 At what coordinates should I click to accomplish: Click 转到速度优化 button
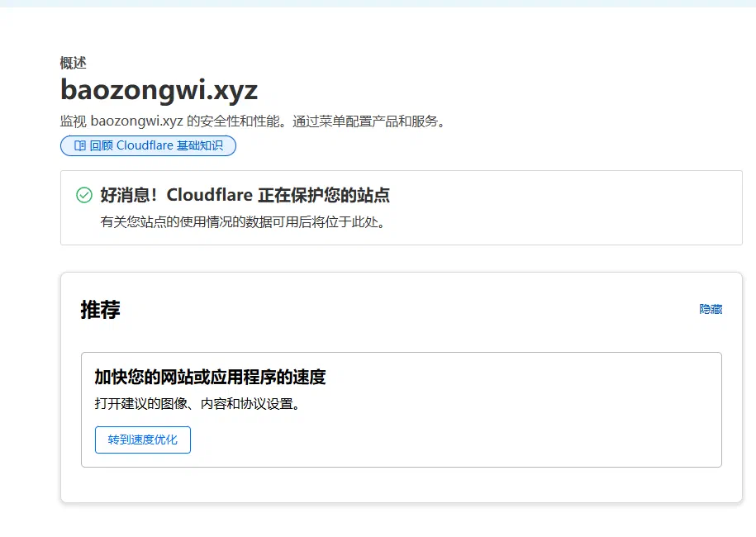[x=143, y=440]
